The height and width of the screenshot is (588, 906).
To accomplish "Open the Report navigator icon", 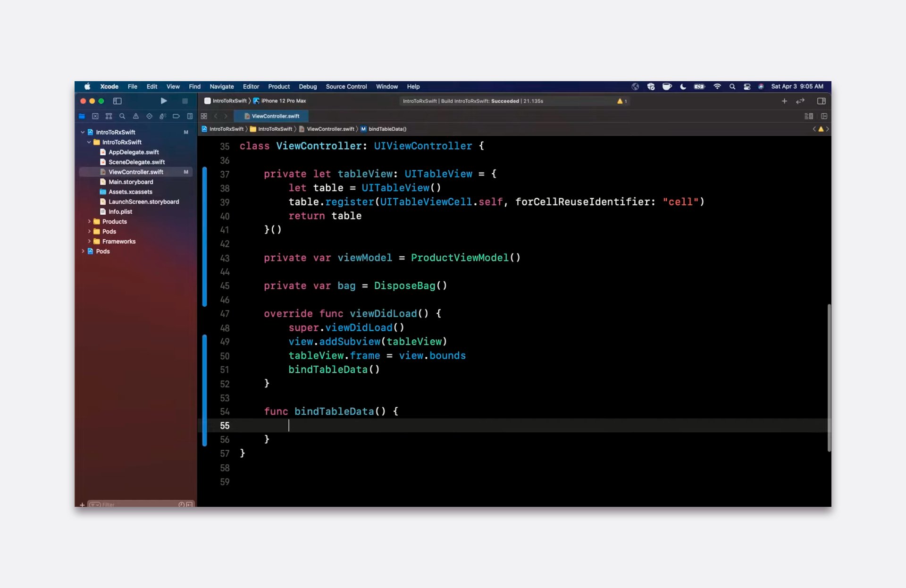I will tap(190, 116).
